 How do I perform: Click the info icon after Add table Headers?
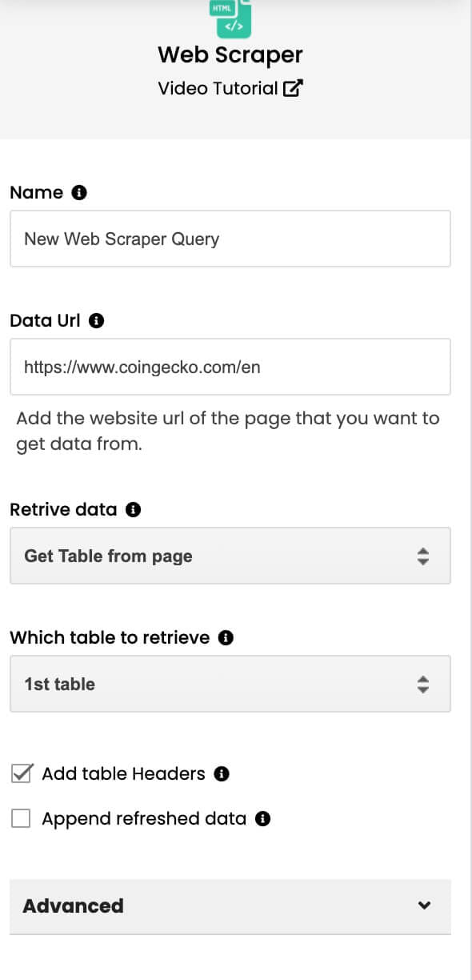click(222, 773)
